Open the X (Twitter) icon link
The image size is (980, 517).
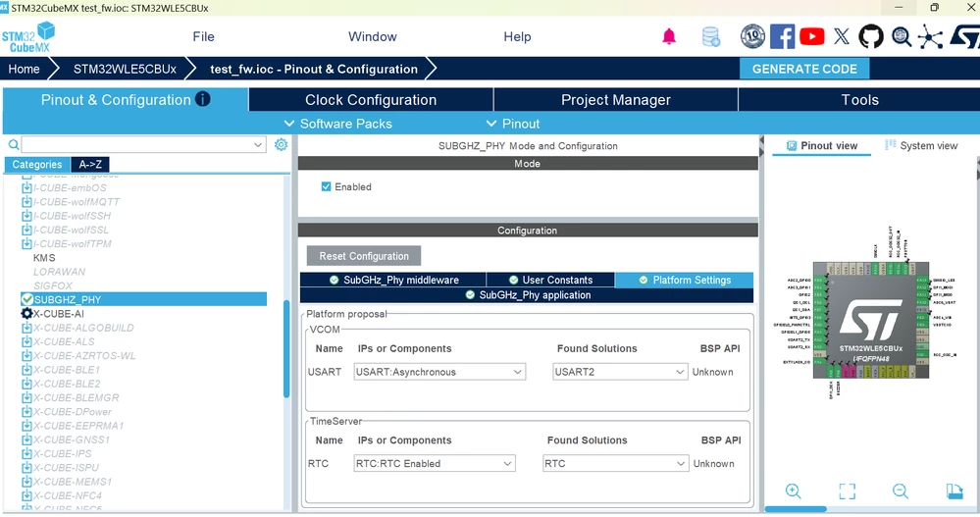(842, 37)
